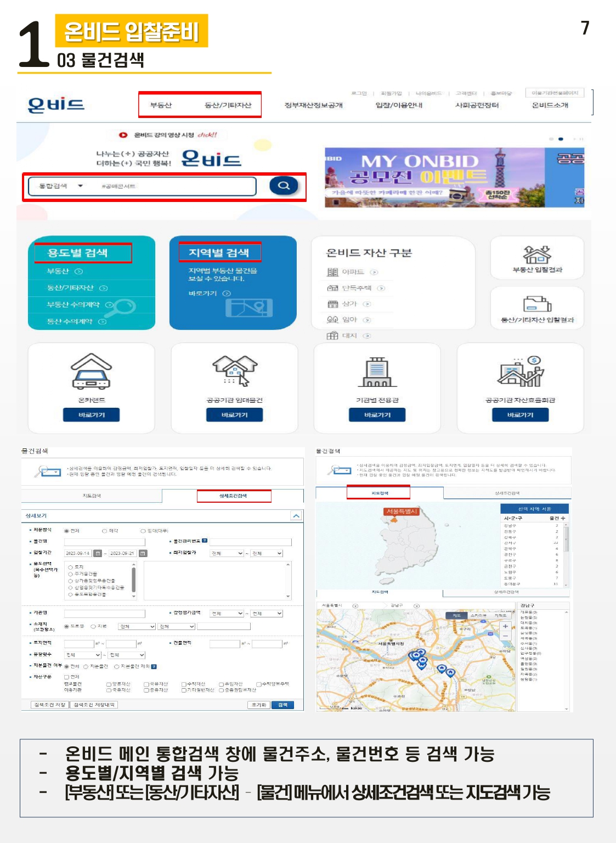The height and width of the screenshot is (843, 616).
Task: Click the 서울특별시 region on Korea map
Action: 394,519
